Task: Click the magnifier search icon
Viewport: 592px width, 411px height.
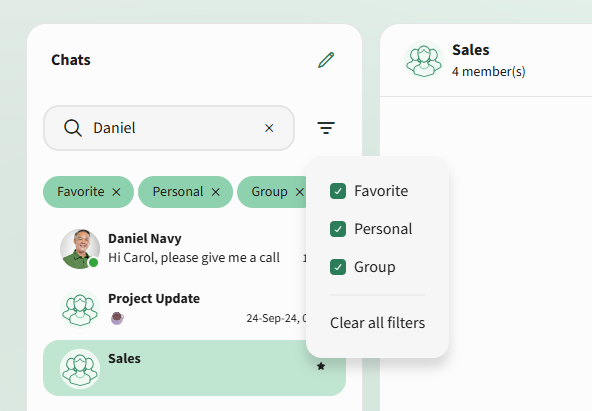Action: pos(72,128)
